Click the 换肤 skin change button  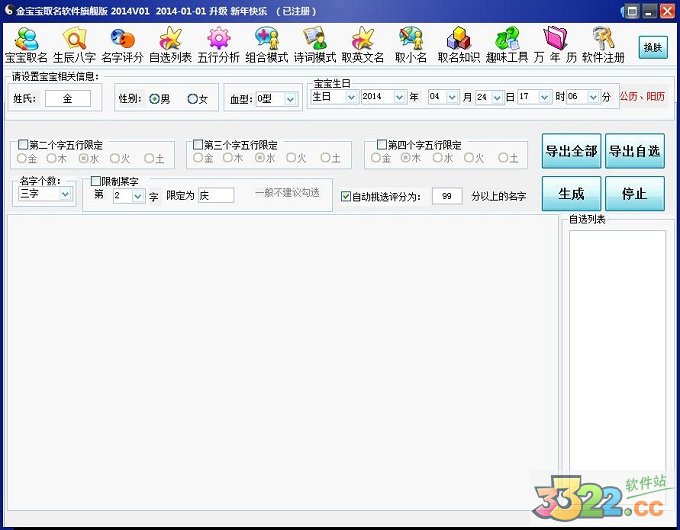653,47
